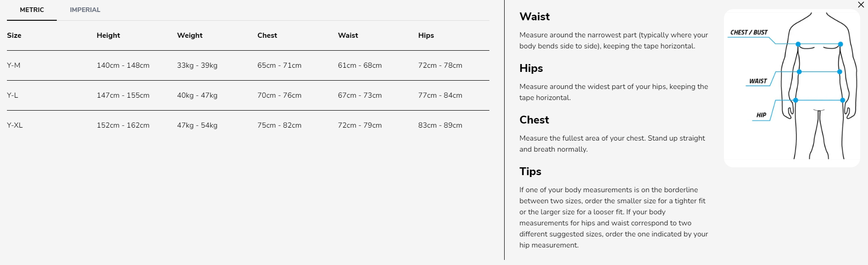Click the Y-M hips value 72cm - 78cm
This screenshot has height=265, width=868.
tap(440, 65)
